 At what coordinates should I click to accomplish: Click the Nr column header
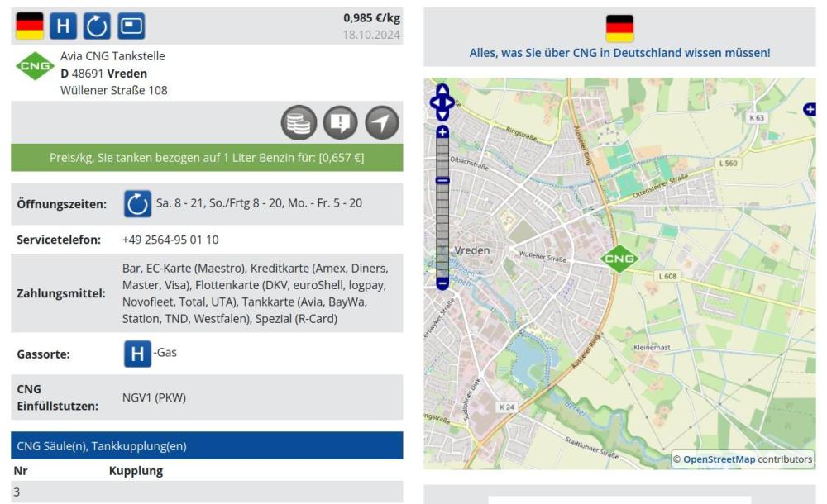[21, 471]
